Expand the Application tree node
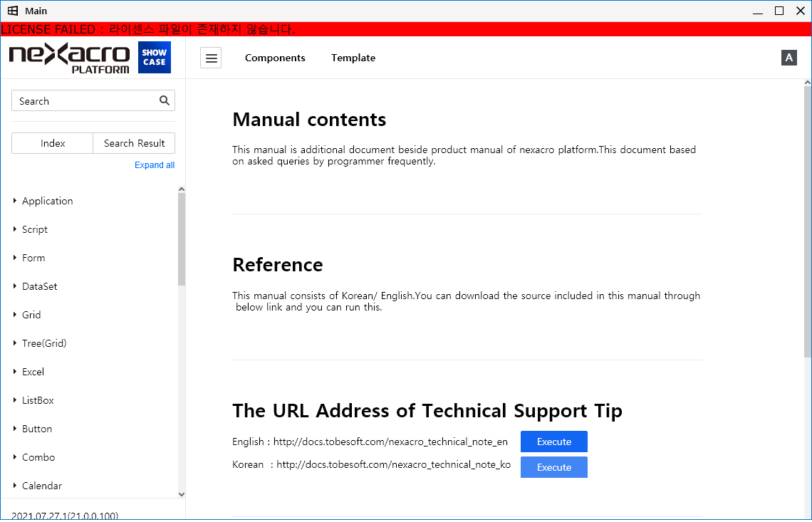812x522 pixels. click(15, 201)
